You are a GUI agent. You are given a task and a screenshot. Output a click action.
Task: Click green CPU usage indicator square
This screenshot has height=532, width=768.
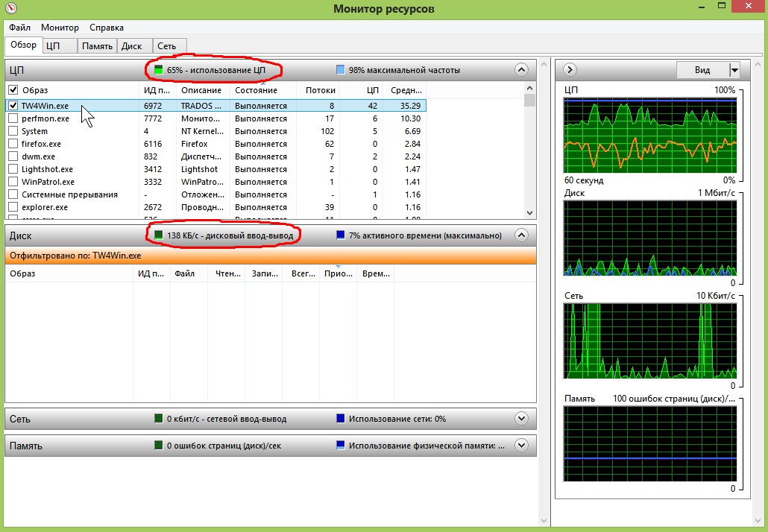pos(158,70)
